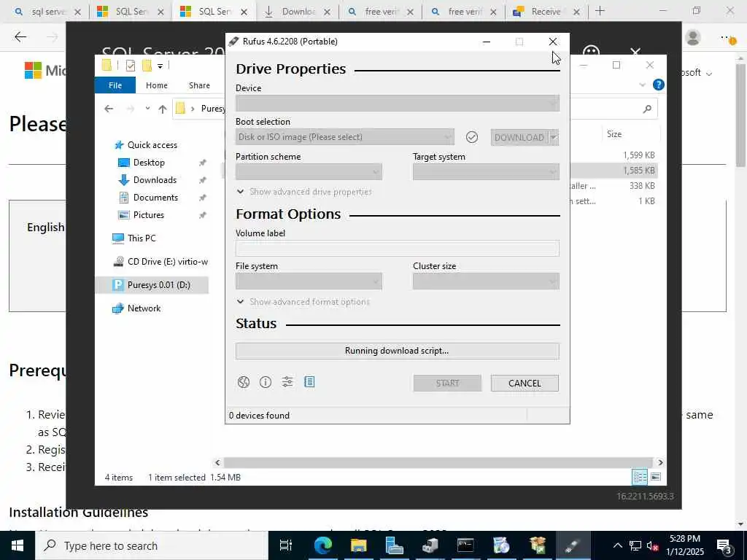This screenshot has width=747, height=560.
Task: Open Rufus settings sliders icon
Action: tap(287, 382)
